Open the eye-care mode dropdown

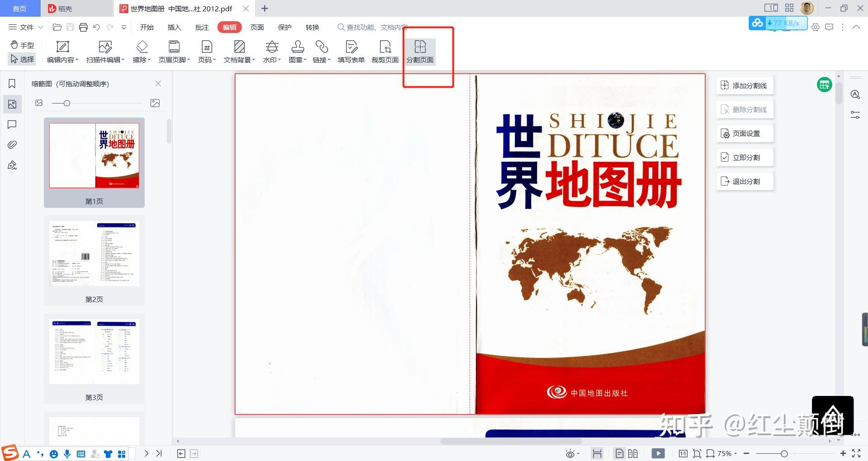tap(578, 454)
